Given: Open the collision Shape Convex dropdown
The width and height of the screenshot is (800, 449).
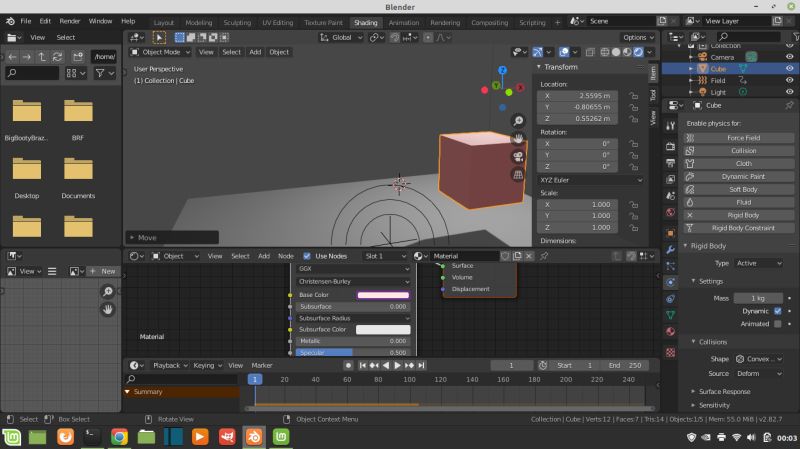Looking at the screenshot, I should point(758,359).
